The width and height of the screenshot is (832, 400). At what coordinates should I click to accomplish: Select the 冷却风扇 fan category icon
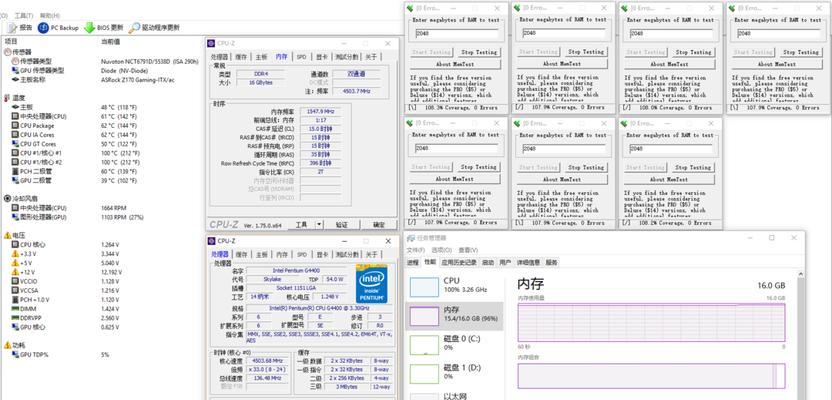click(7, 198)
